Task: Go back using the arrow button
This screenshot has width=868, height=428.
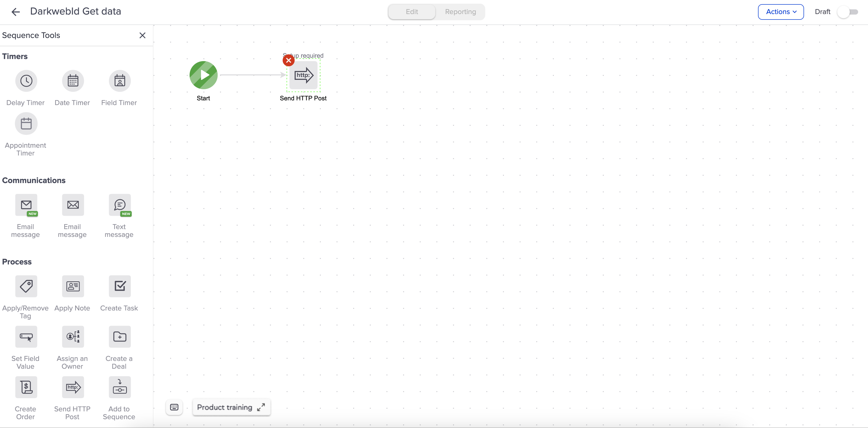Action: (16, 12)
